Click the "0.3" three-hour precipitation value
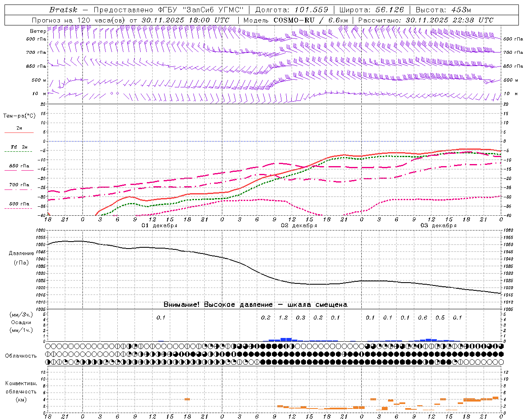The image size is (525, 420). [x=301, y=317]
